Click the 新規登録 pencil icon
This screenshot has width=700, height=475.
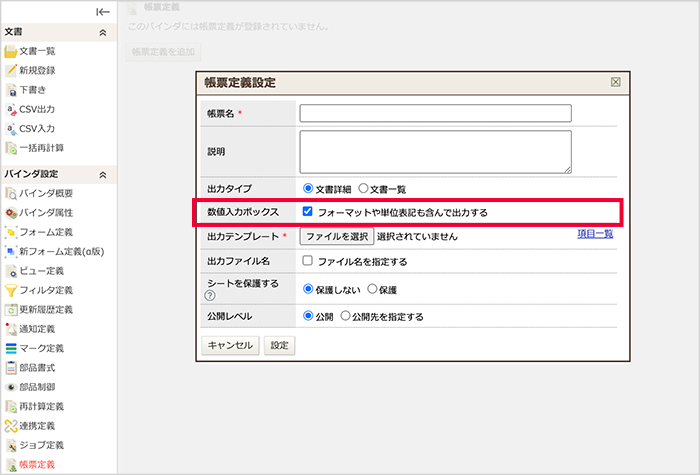pyautogui.click(x=11, y=71)
